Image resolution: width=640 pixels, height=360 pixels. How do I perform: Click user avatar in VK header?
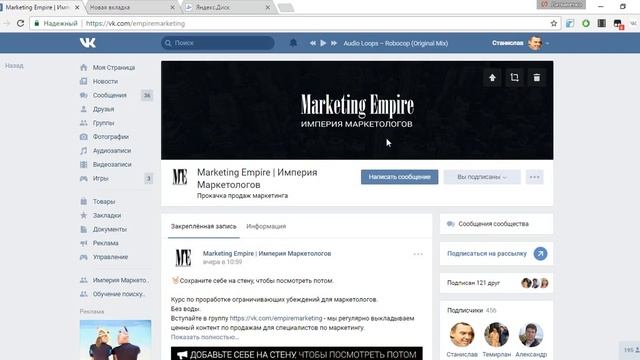click(x=535, y=43)
